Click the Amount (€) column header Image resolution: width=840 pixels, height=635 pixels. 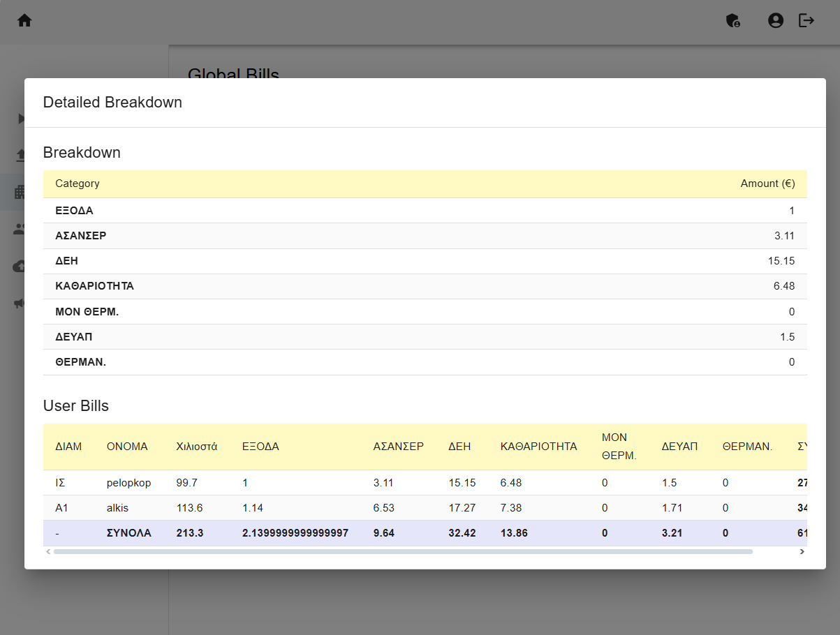(767, 184)
